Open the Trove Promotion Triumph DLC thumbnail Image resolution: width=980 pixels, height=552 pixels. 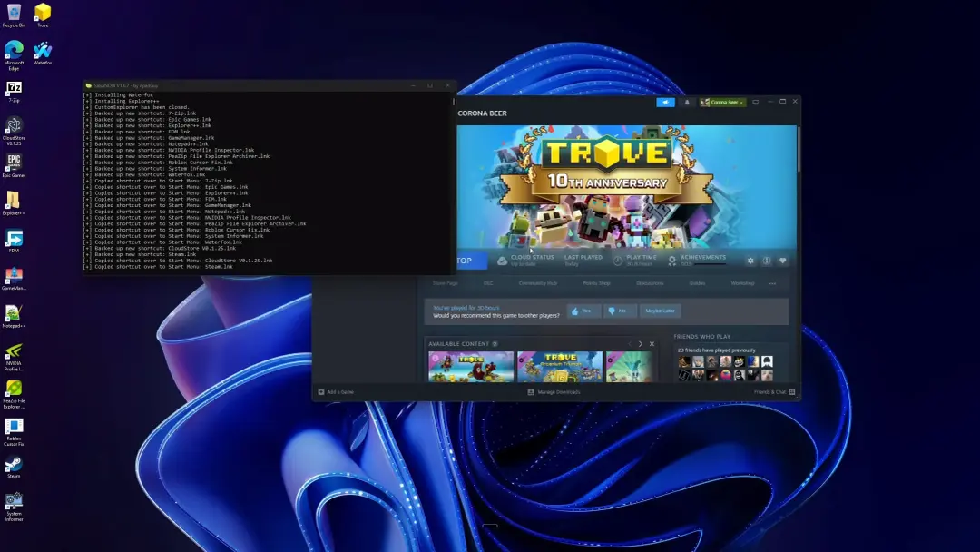pyautogui.click(x=560, y=366)
